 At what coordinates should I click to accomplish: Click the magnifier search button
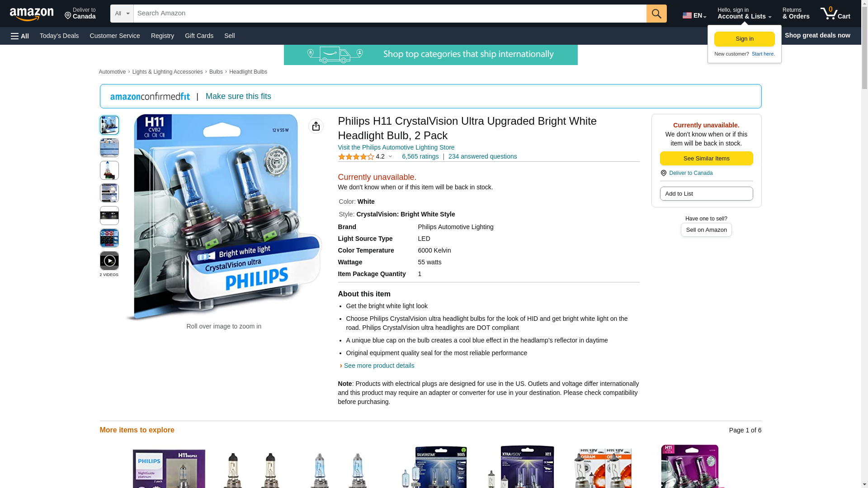coord(656,14)
